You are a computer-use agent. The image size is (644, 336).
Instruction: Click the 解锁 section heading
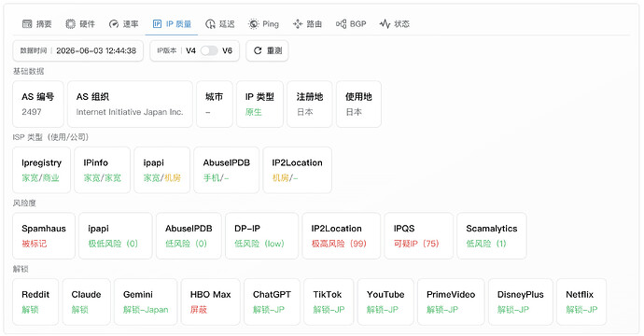pos(21,269)
